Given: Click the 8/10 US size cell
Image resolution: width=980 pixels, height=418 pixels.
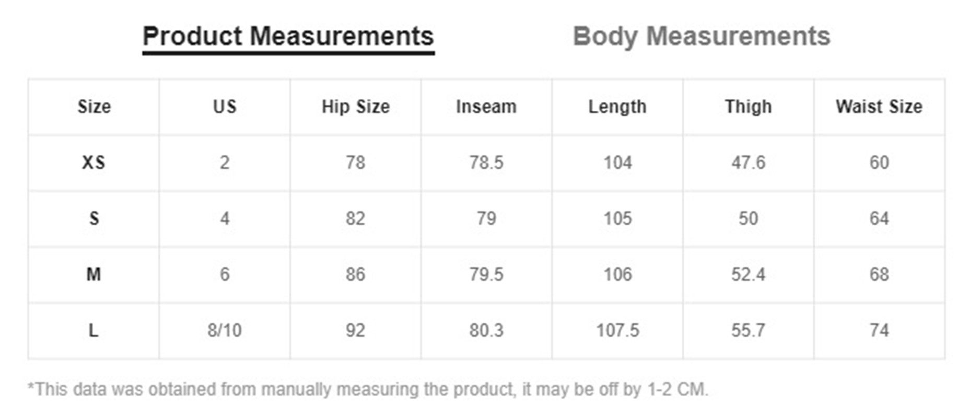Looking at the screenshot, I should (225, 330).
